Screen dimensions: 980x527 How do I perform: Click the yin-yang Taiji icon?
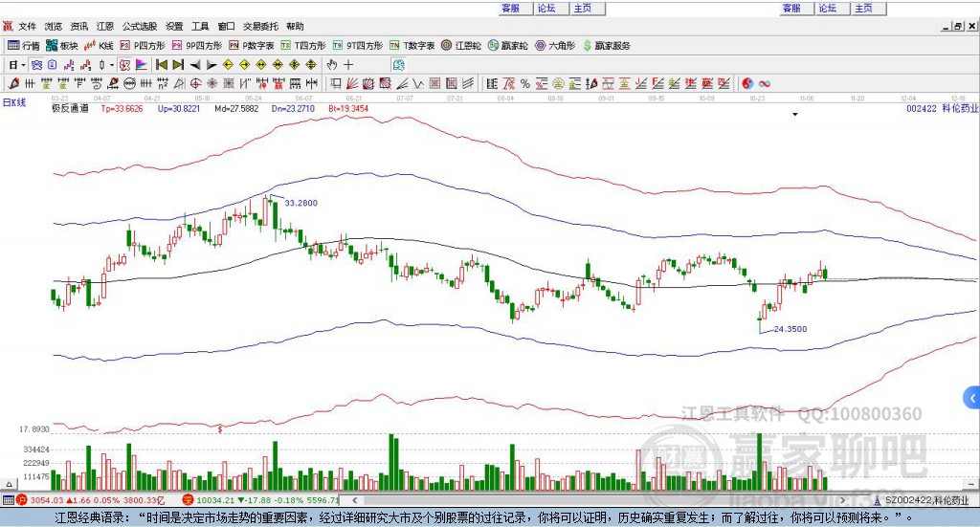pyautogui.click(x=747, y=83)
